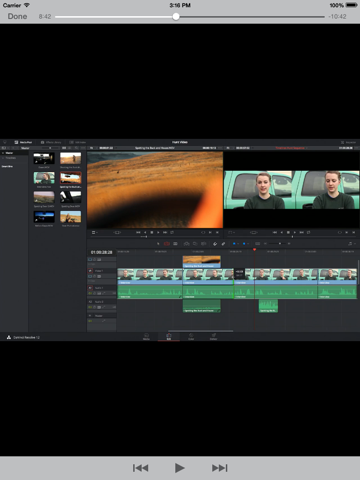Toggle loop playback in the timeline viewer
This screenshot has width=360, height=480.
308,232
